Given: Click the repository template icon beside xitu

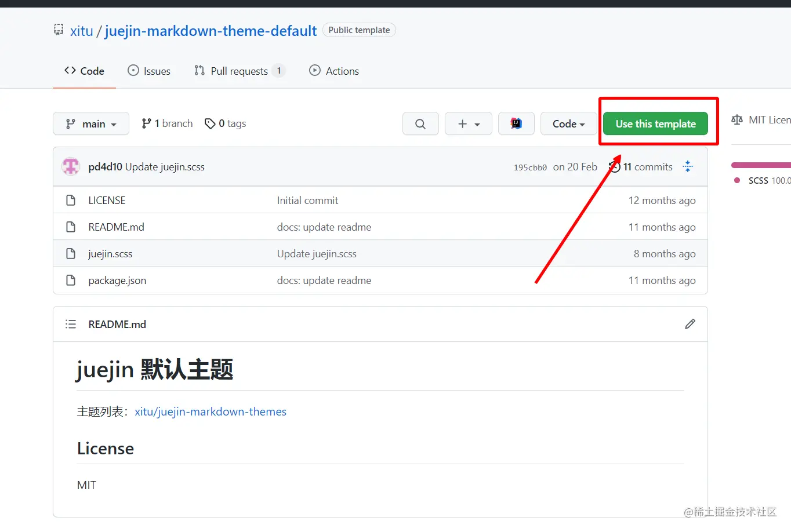Looking at the screenshot, I should pos(59,30).
